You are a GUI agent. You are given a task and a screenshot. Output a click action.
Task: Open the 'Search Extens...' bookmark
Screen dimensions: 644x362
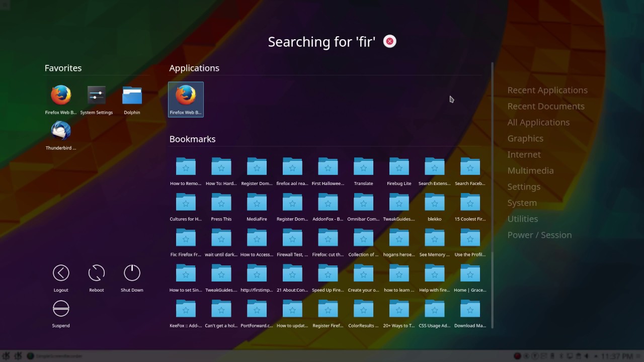pyautogui.click(x=435, y=171)
